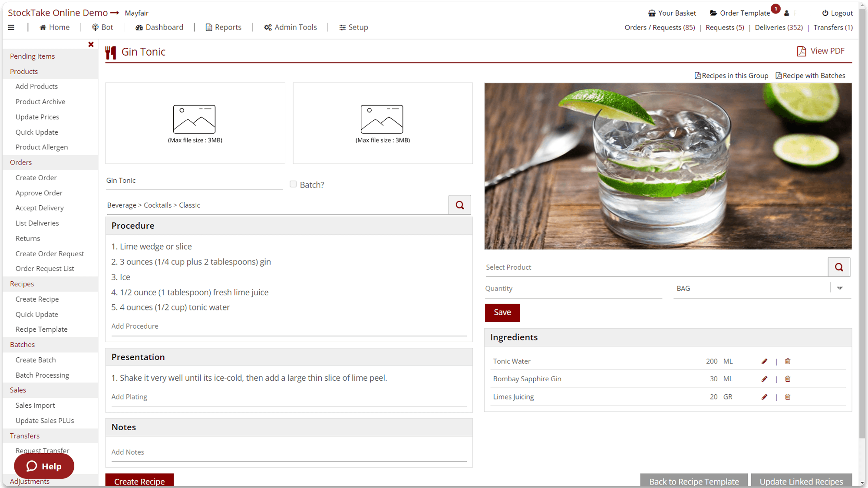Open the Order Template folder icon
This screenshot has width=868, height=488.
click(x=713, y=13)
